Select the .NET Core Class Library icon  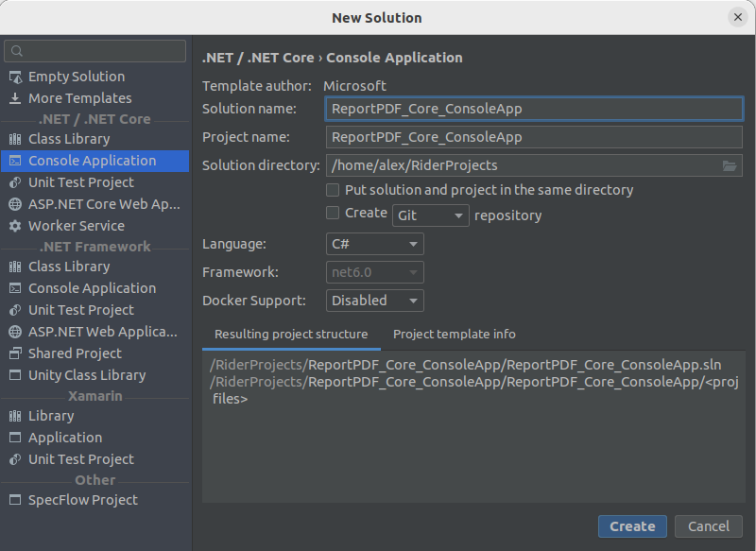tap(15, 139)
